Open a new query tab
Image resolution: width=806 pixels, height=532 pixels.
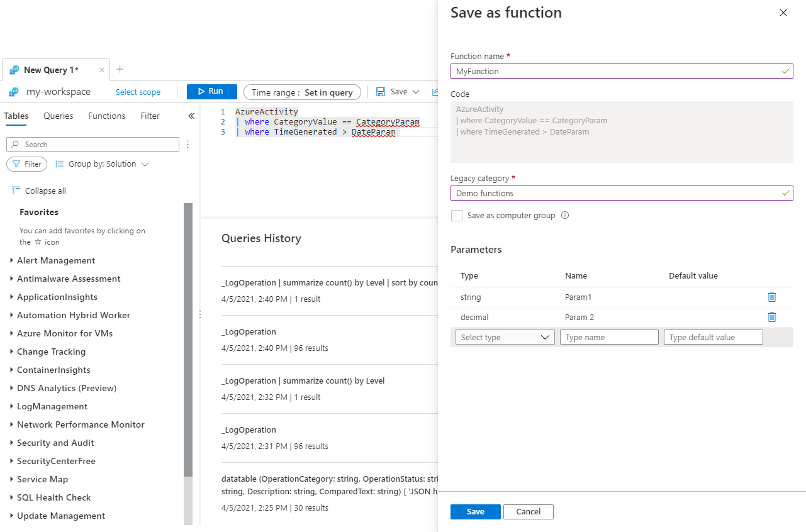(120, 69)
